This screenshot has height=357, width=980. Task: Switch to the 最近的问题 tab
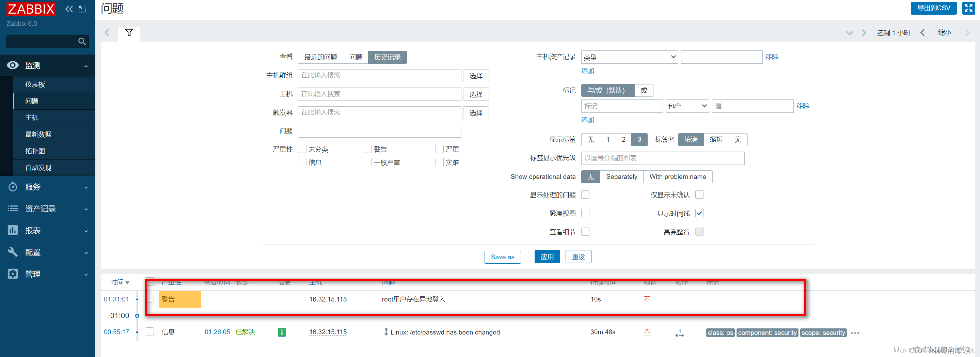click(320, 57)
